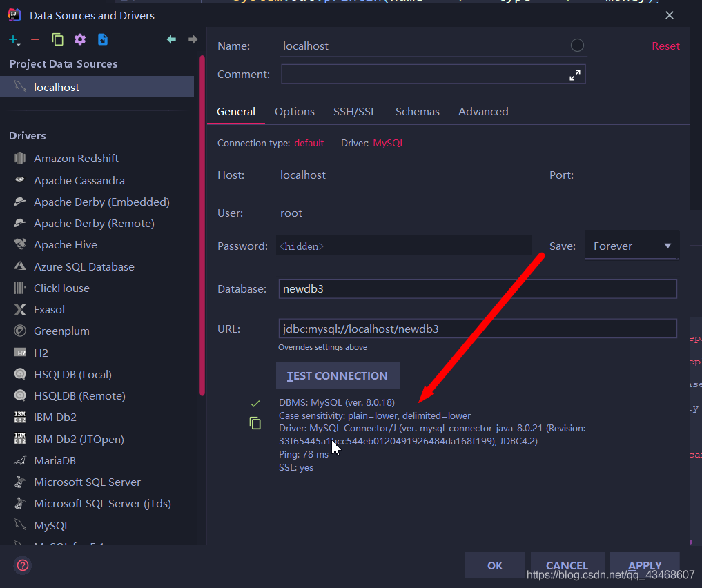The height and width of the screenshot is (588, 702).
Task: Click the Microsoft SQL Server (jTds) icon
Action: click(x=20, y=503)
